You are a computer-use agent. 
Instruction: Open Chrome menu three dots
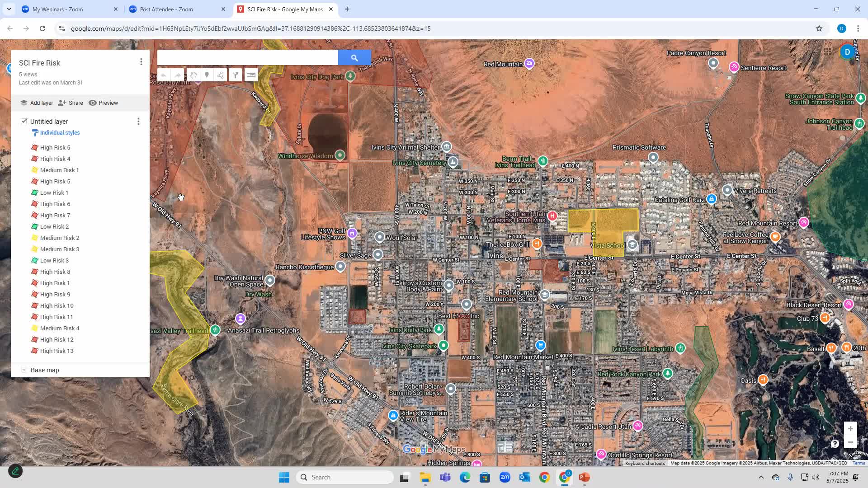tap(858, 28)
